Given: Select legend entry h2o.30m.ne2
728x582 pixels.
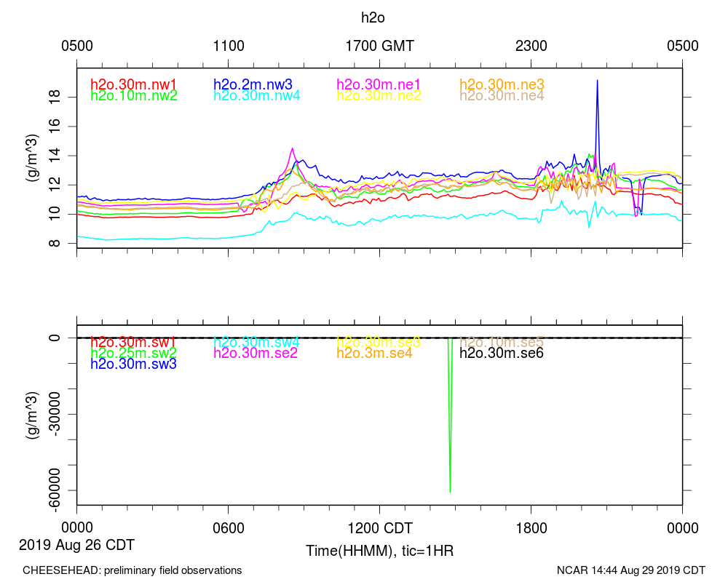Looking at the screenshot, I should click(x=379, y=95).
